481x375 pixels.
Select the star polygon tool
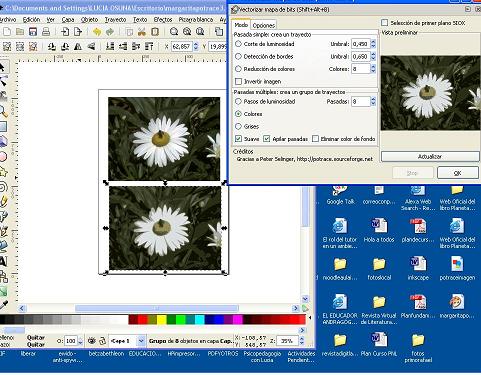pos(3,172)
